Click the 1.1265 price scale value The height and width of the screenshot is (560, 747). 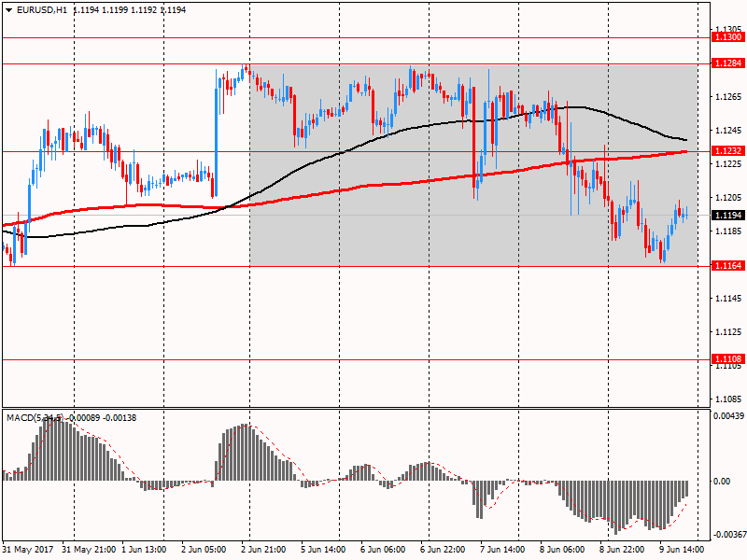tap(728, 97)
